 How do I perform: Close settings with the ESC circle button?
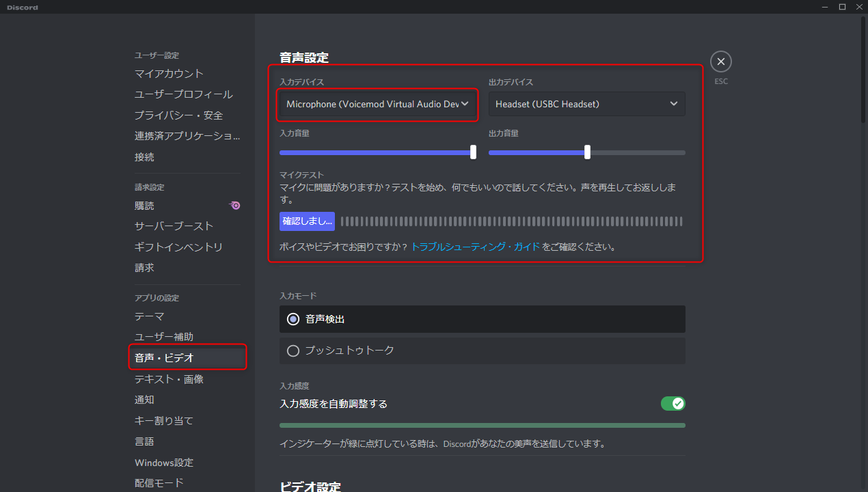click(721, 61)
